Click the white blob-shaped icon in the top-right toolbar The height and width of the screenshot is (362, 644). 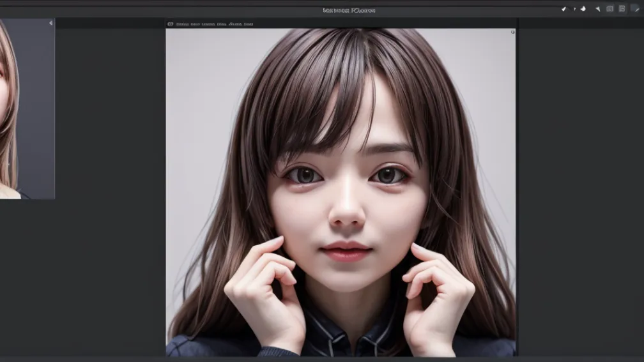point(583,9)
